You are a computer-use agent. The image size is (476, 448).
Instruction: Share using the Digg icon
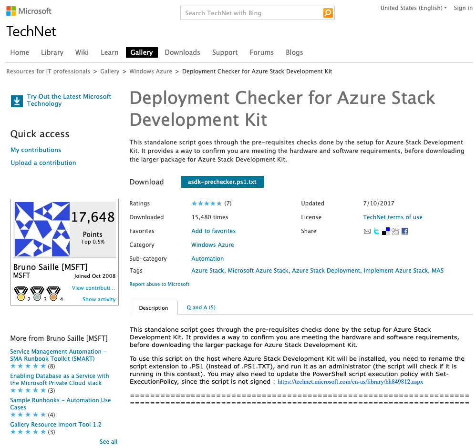395,231
